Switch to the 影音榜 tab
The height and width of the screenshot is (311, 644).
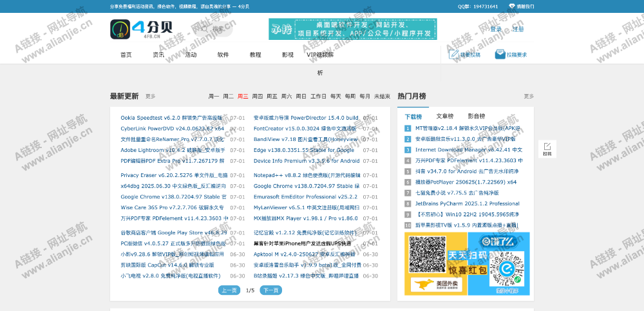[477, 116]
